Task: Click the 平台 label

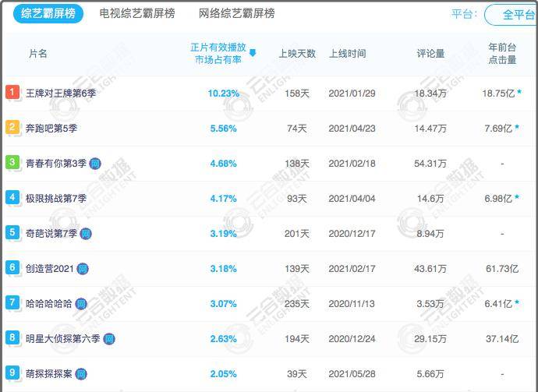Action: click(464, 14)
